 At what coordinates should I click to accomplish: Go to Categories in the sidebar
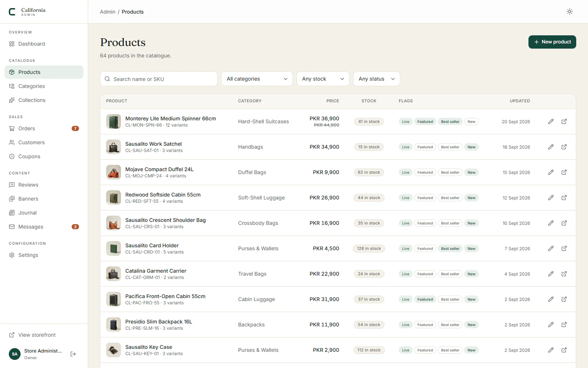pyautogui.click(x=44, y=86)
